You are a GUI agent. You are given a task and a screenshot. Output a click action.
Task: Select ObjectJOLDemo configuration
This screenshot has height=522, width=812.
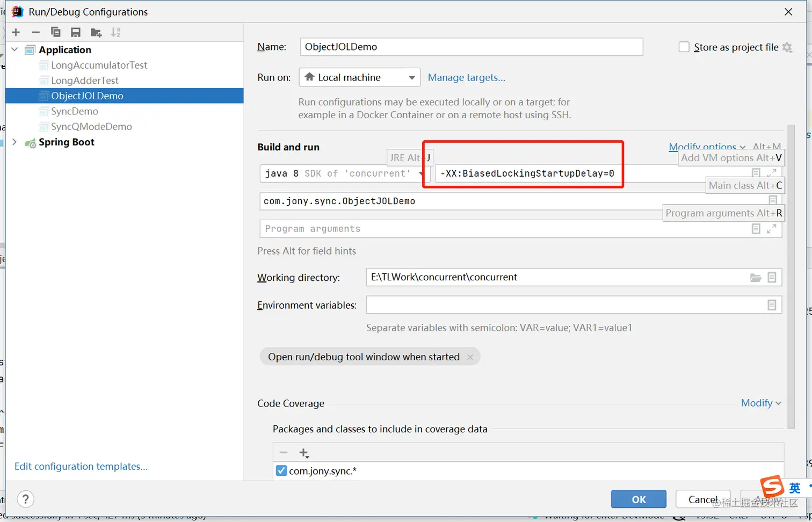coord(125,96)
